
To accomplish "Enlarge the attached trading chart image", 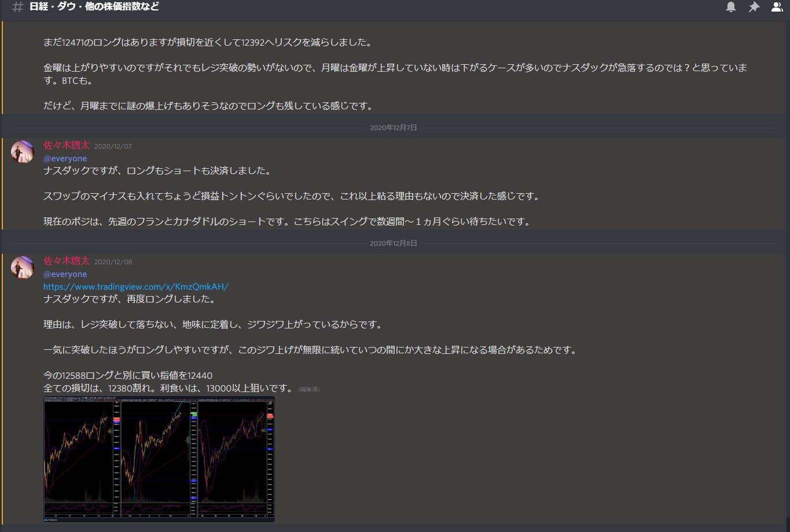I will pyautogui.click(x=159, y=459).
